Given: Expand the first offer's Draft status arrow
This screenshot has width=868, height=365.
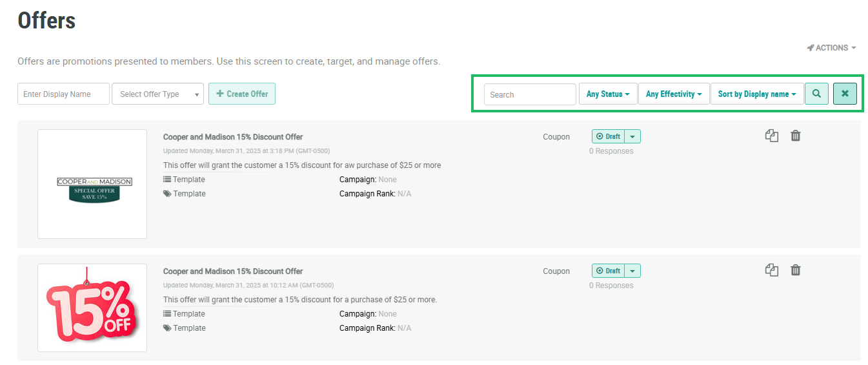Looking at the screenshot, I should [632, 136].
